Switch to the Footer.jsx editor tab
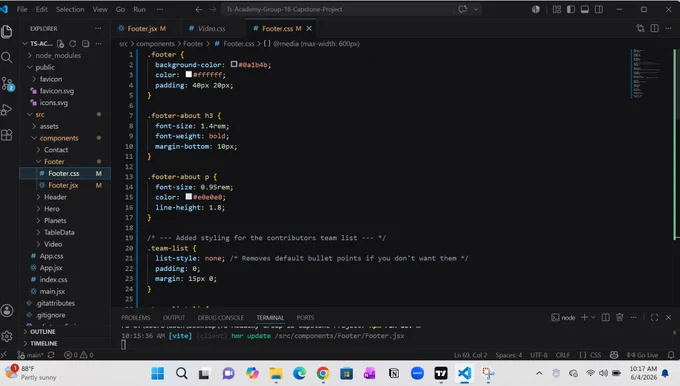 (x=143, y=28)
